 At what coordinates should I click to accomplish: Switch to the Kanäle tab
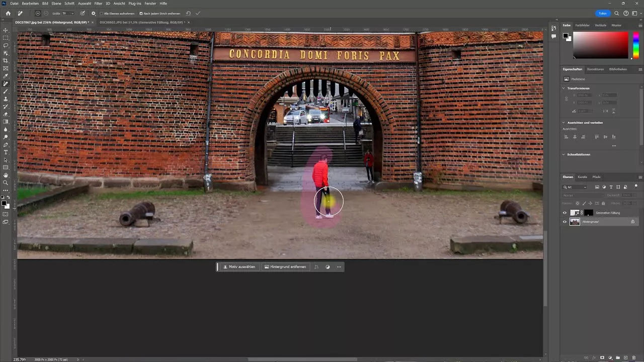click(583, 177)
